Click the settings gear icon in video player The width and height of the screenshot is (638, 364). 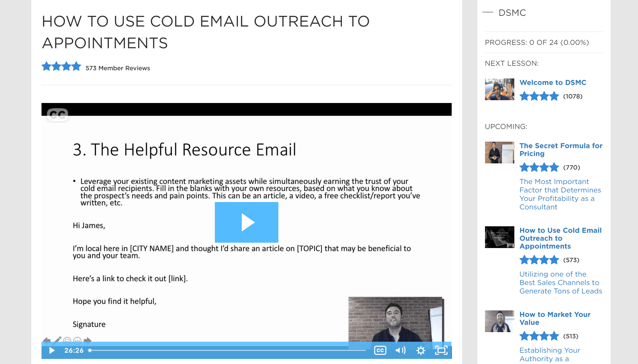click(419, 350)
